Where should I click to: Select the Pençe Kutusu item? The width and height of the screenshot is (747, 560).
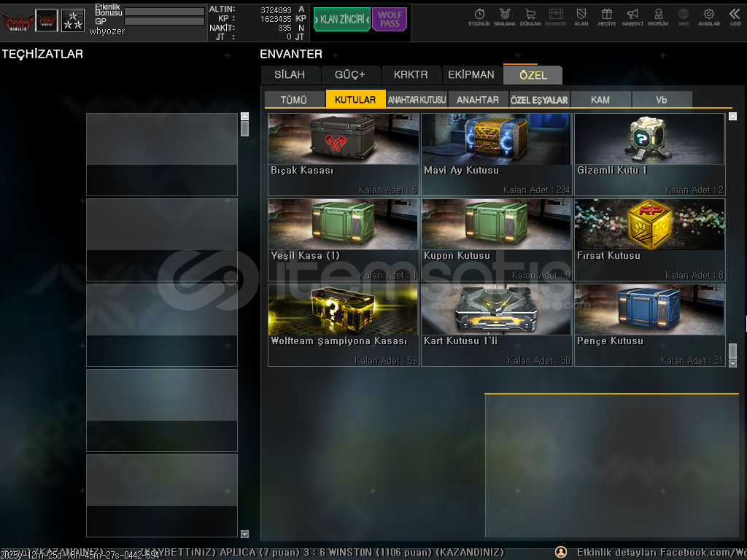coord(650,325)
